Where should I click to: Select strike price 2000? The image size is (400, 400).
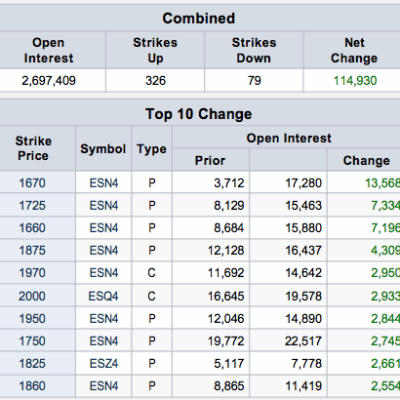pos(32,296)
